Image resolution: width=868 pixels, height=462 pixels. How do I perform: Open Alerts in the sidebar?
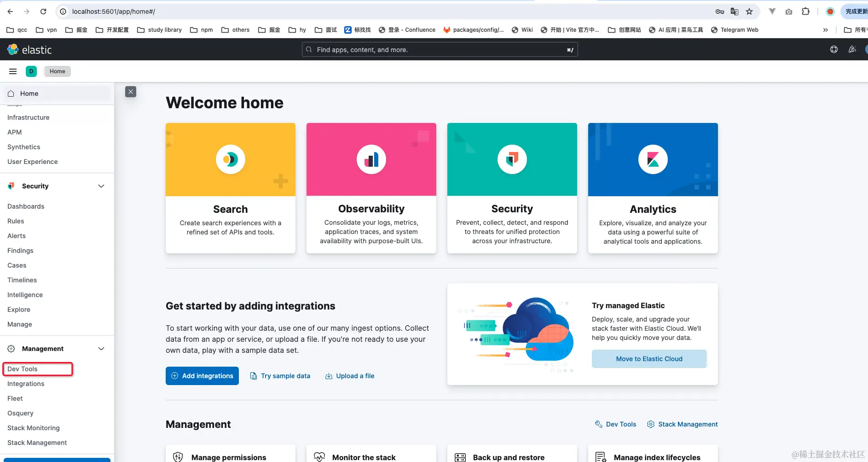[x=17, y=236]
